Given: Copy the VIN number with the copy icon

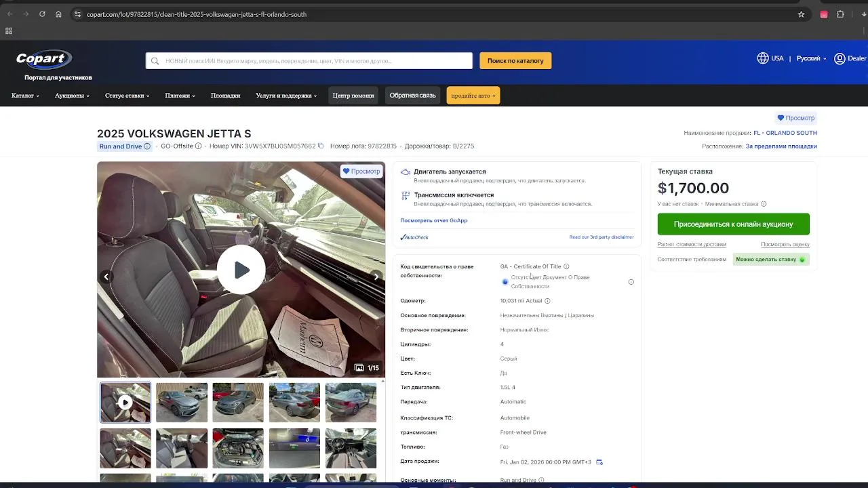Looking at the screenshot, I should (x=321, y=146).
